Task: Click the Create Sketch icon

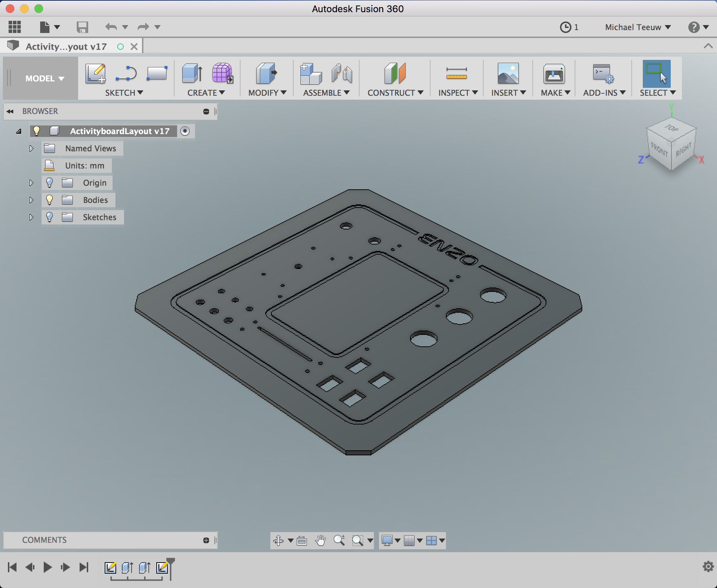Action: click(95, 73)
